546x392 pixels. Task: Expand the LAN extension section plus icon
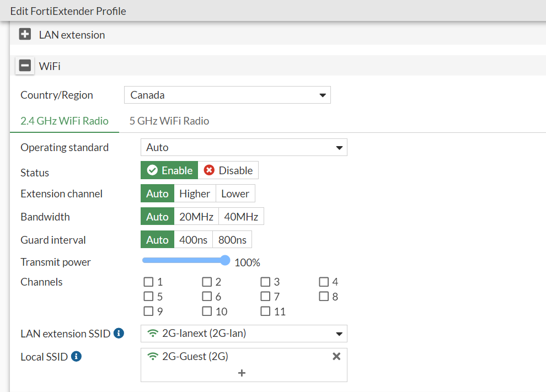click(x=25, y=35)
